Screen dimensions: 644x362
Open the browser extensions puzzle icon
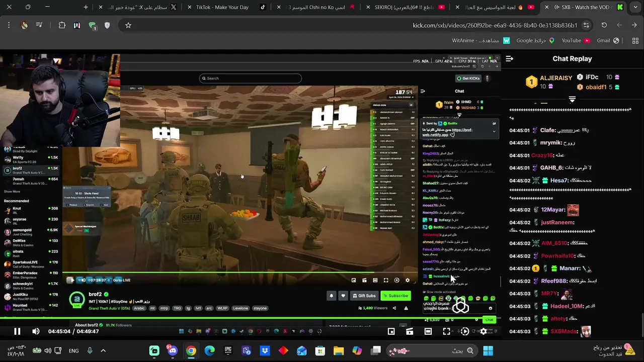pyautogui.click(x=62, y=25)
